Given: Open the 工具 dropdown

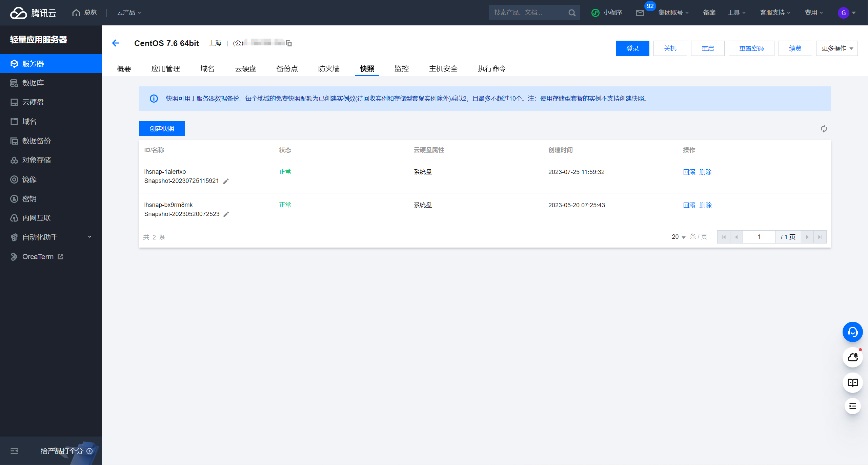Looking at the screenshot, I should (736, 13).
